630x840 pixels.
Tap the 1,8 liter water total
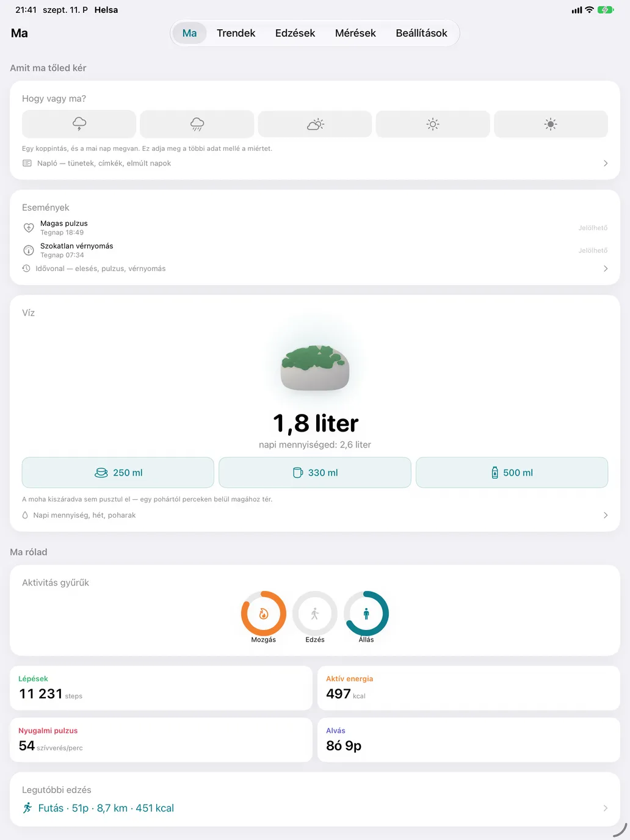pyautogui.click(x=316, y=423)
